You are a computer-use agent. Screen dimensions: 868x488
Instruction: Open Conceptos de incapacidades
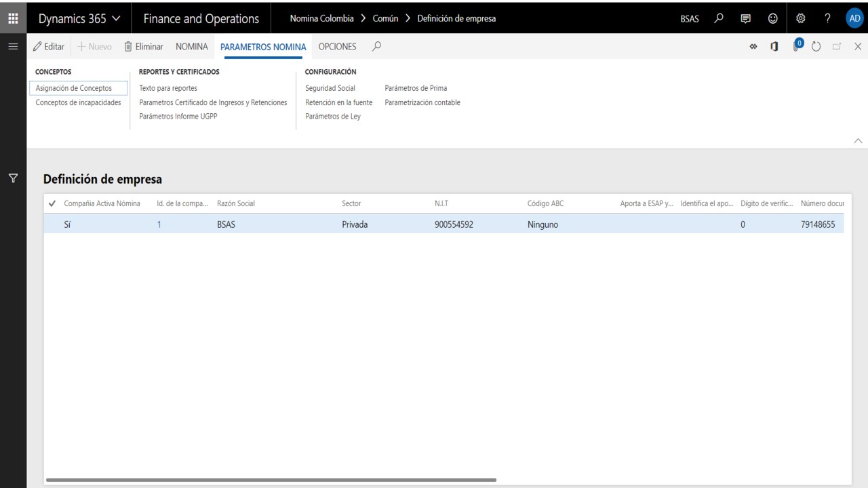tap(79, 102)
